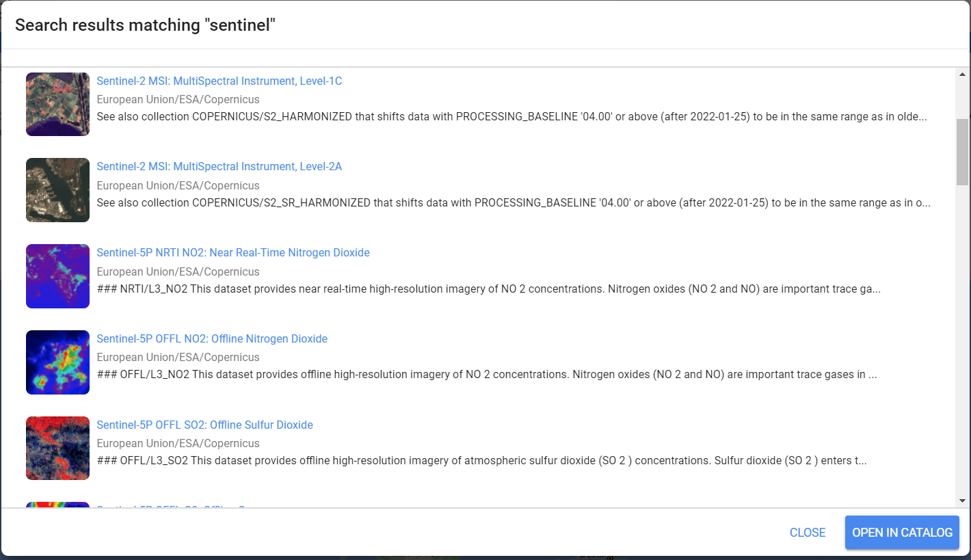The width and height of the screenshot is (971, 560).
Task: Click the Level-1C COPERNICUS/S2_HARMONIZED description text
Action: pyautogui.click(x=511, y=117)
